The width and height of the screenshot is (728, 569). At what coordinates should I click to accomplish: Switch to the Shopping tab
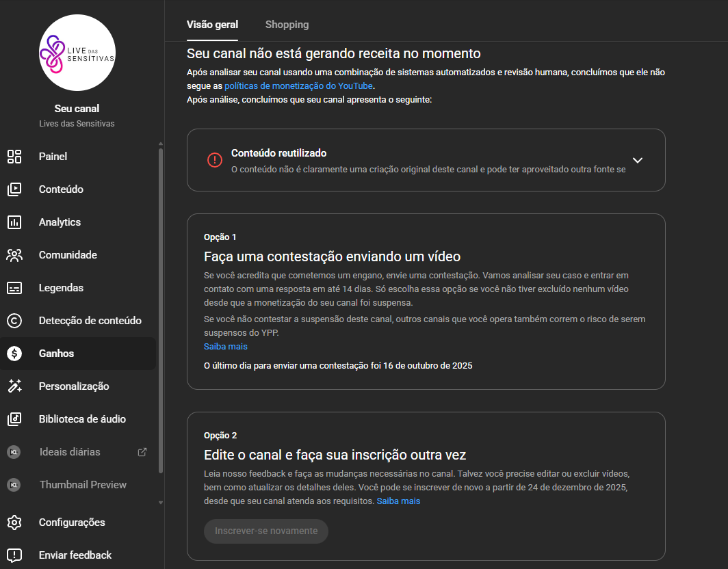point(287,25)
